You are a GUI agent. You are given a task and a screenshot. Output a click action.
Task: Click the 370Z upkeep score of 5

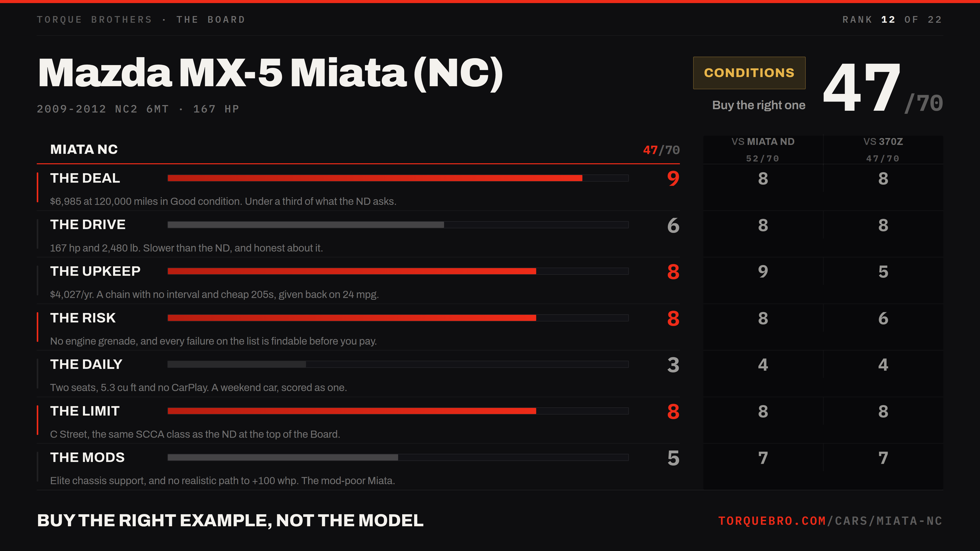[883, 271]
